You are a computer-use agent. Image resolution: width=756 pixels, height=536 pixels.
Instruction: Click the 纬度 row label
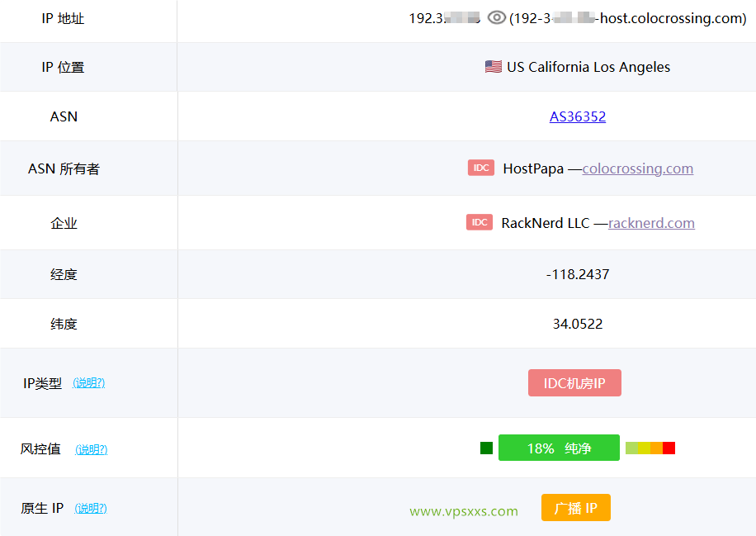(x=64, y=325)
